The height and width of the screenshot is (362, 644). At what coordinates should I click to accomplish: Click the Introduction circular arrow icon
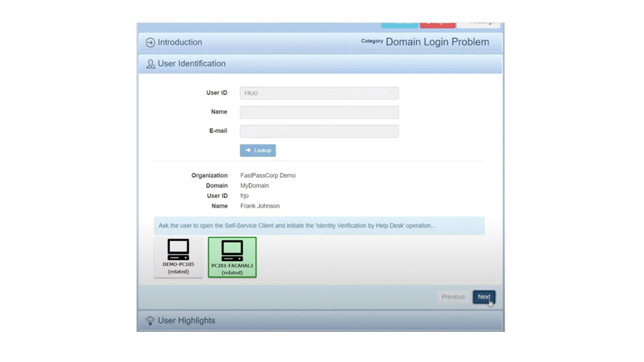pyautogui.click(x=150, y=42)
